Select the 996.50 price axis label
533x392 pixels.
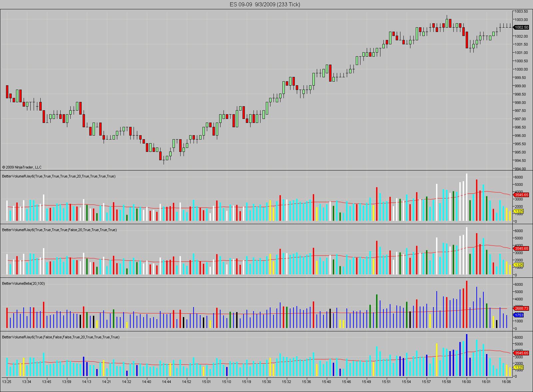(x=521, y=127)
